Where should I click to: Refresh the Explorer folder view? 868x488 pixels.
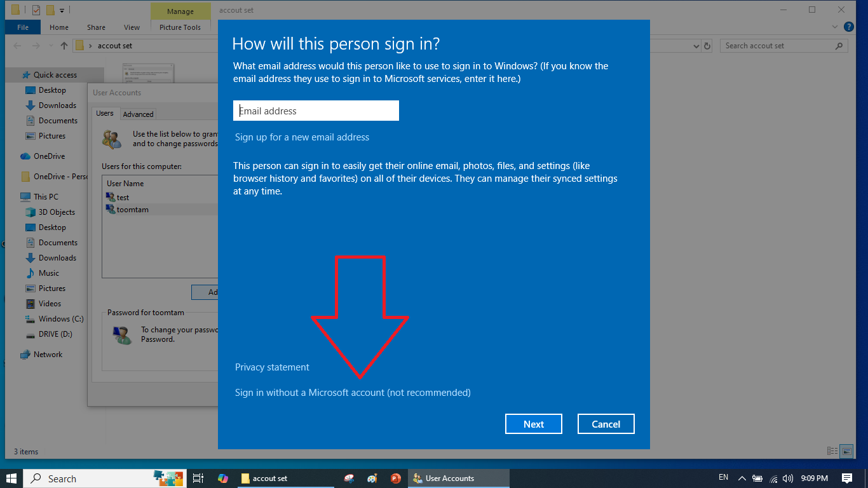pyautogui.click(x=707, y=46)
